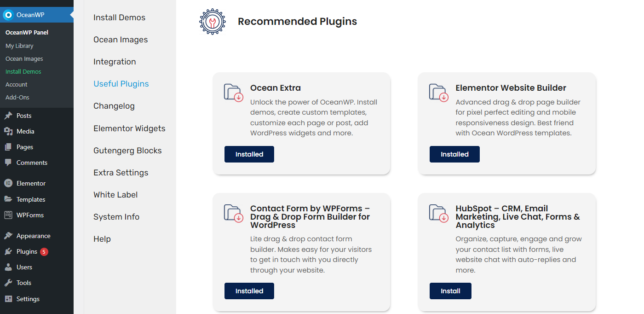Open the Comments bubble icon
This screenshot has width=644, height=314.
(8, 163)
